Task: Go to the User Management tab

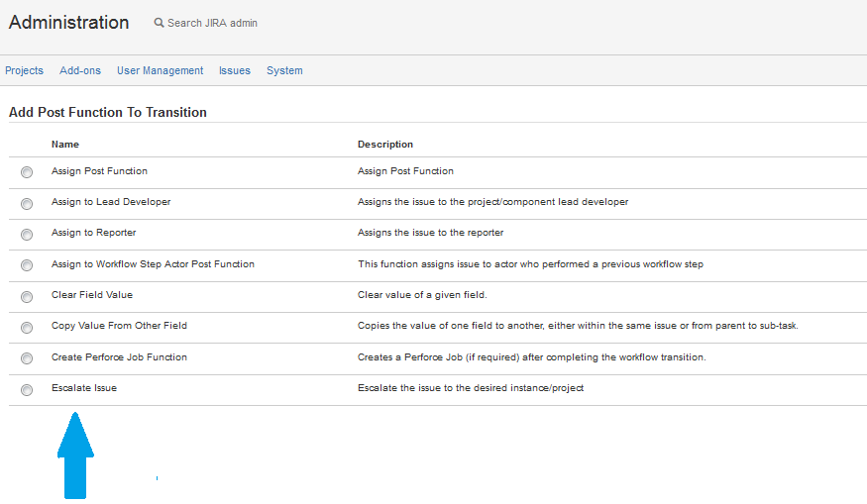Action: [160, 70]
